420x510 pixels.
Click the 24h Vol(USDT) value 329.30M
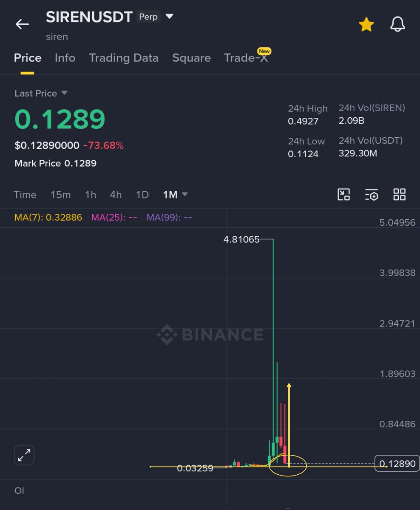click(358, 153)
